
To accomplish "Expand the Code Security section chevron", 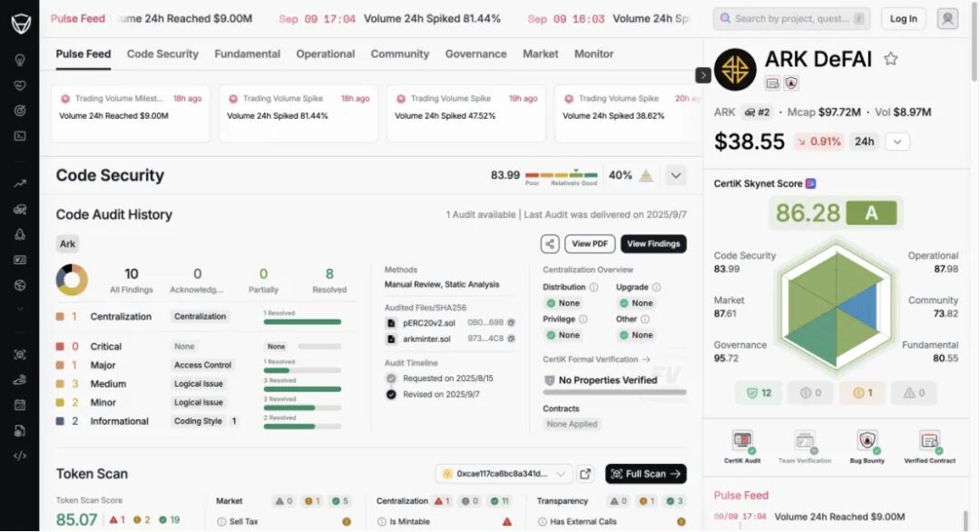I will pos(675,175).
